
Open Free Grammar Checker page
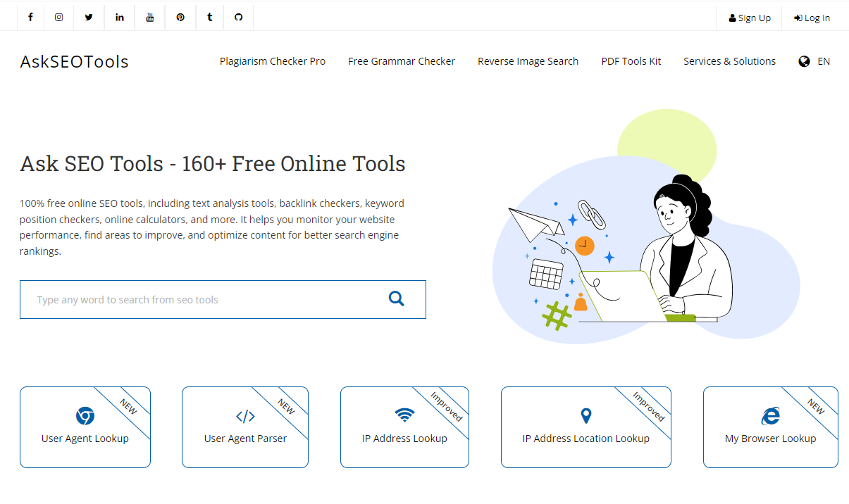[x=402, y=61]
